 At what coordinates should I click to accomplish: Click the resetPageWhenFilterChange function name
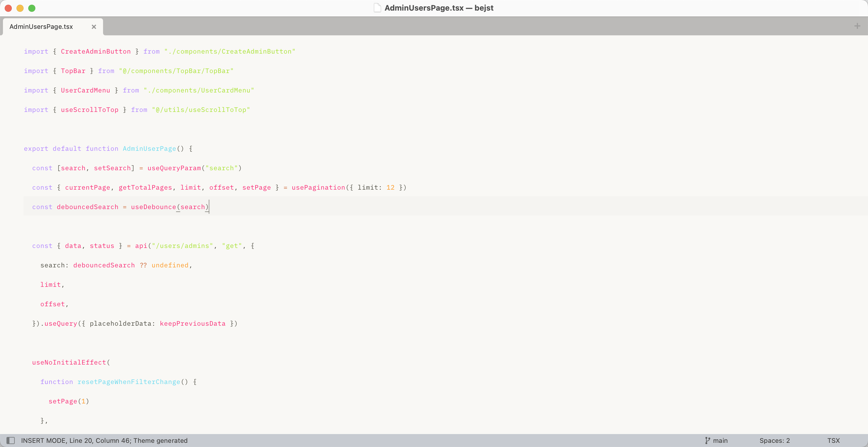point(129,382)
